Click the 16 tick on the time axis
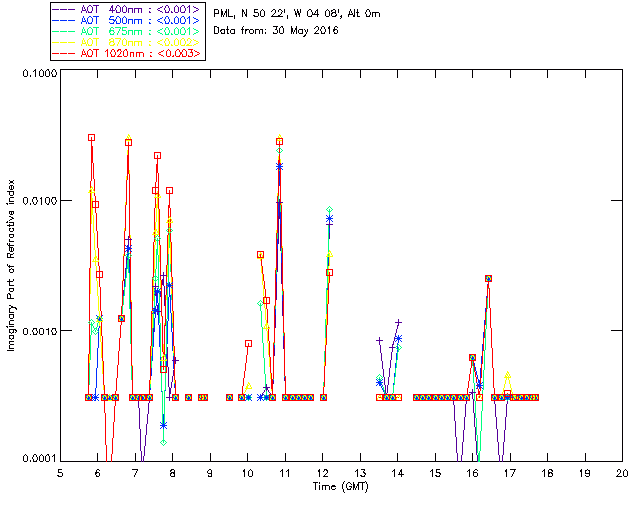Viewport: 640px width, 512px height. 472,472
